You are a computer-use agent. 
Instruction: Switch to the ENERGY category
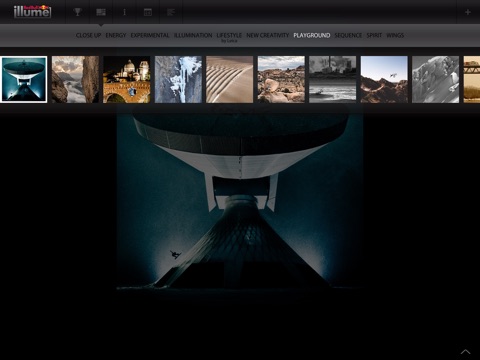click(x=116, y=35)
